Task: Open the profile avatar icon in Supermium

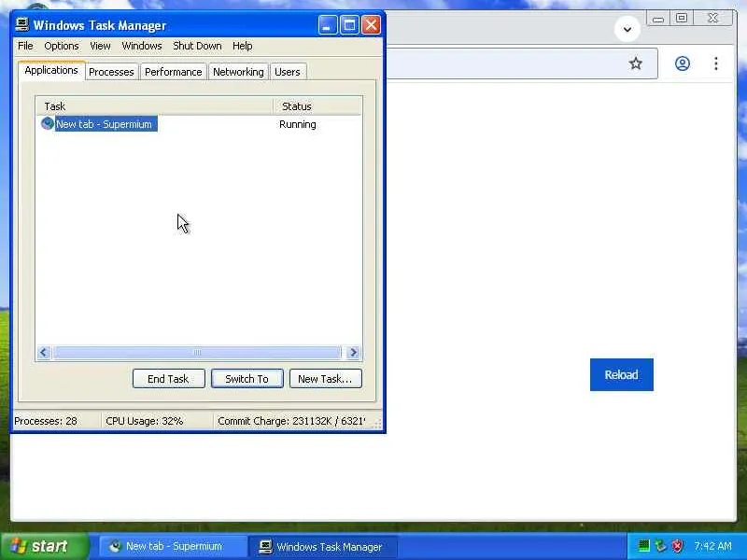Action: click(683, 63)
